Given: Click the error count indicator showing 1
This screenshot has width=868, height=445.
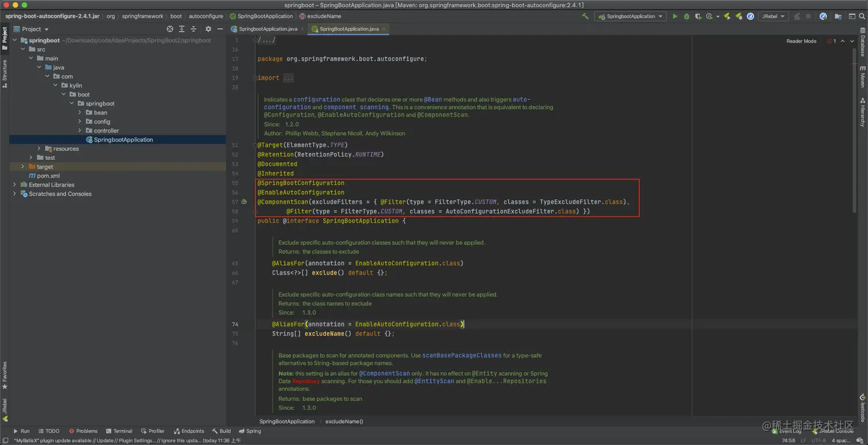Looking at the screenshot, I should pyautogui.click(x=831, y=41).
